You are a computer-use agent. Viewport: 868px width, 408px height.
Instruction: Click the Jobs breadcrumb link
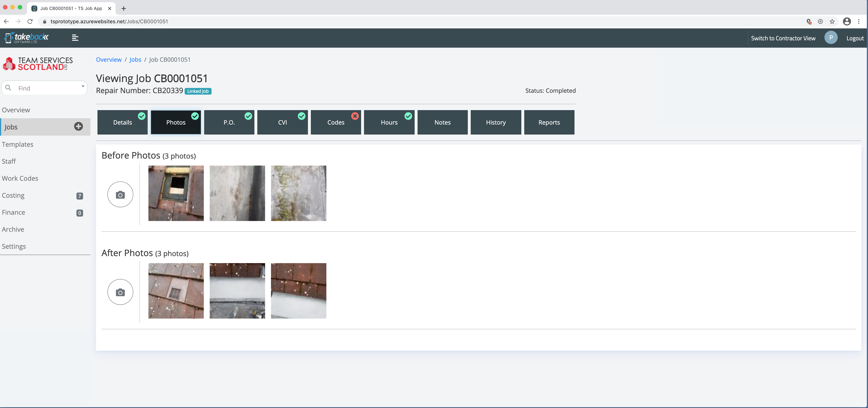coord(135,59)
